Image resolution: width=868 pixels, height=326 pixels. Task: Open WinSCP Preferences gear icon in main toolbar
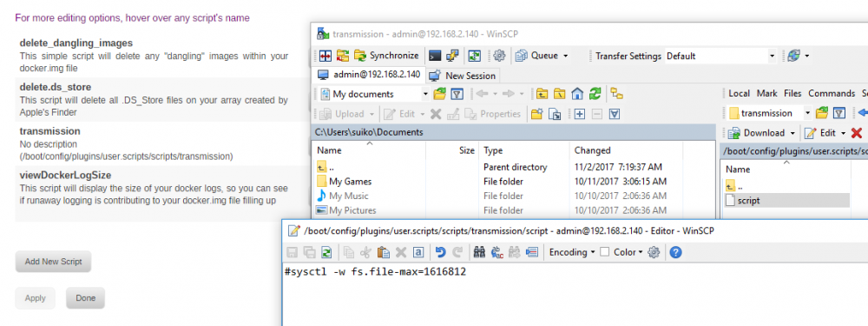(500, 56)
